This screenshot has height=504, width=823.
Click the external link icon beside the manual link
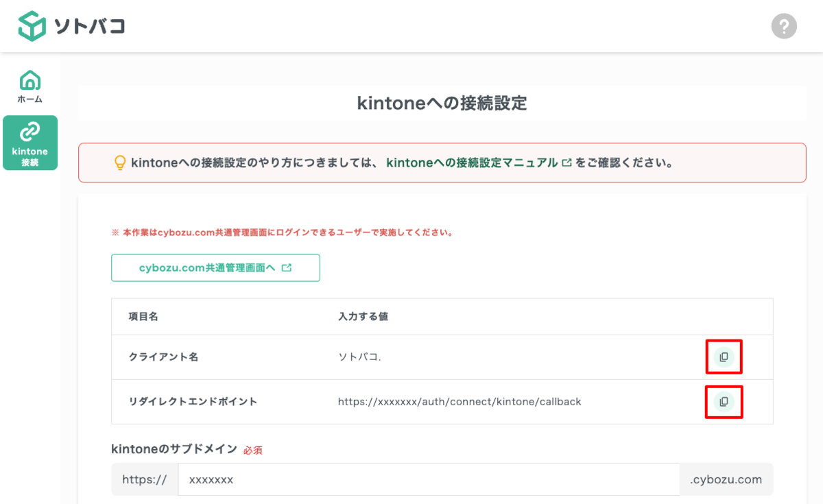click(565, 163)
